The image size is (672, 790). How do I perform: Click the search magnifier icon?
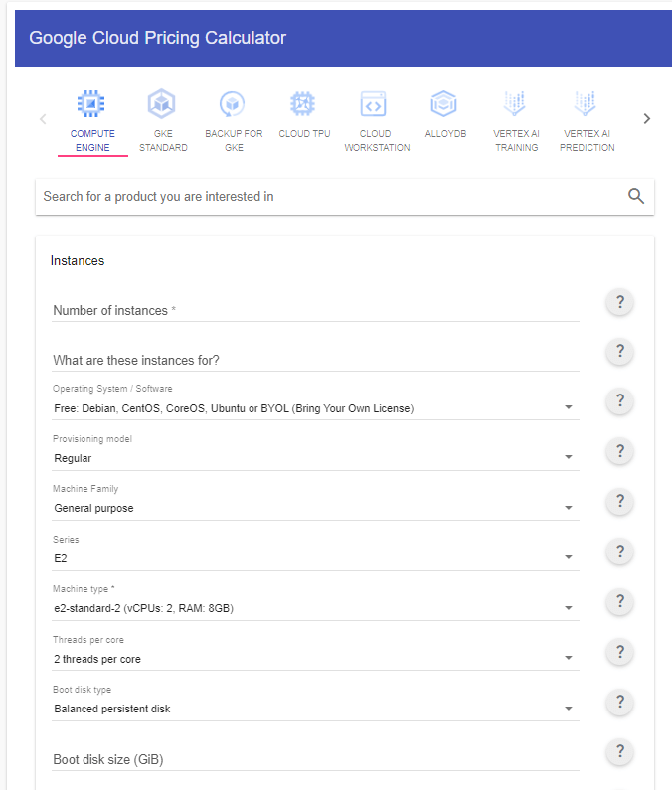(x=635, y=196)
